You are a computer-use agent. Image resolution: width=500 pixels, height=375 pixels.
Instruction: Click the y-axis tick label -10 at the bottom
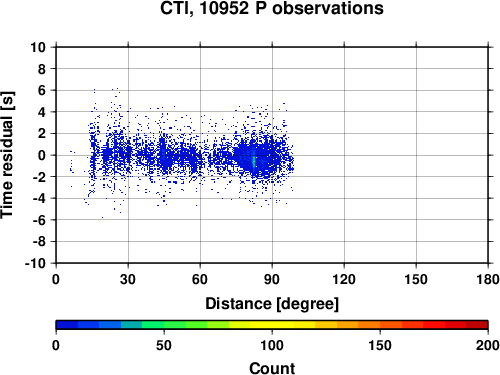pos(35,263)
